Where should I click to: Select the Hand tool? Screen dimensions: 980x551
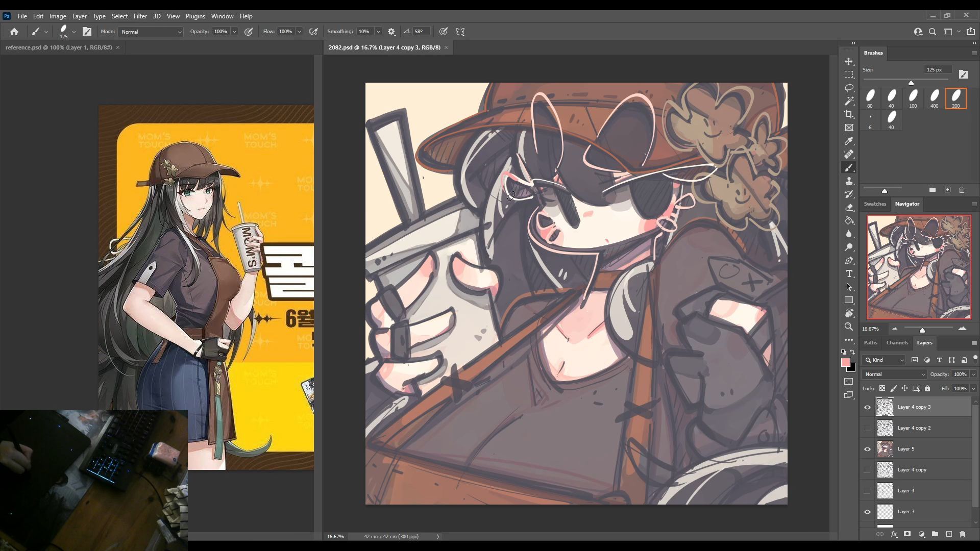coord(849,313)
